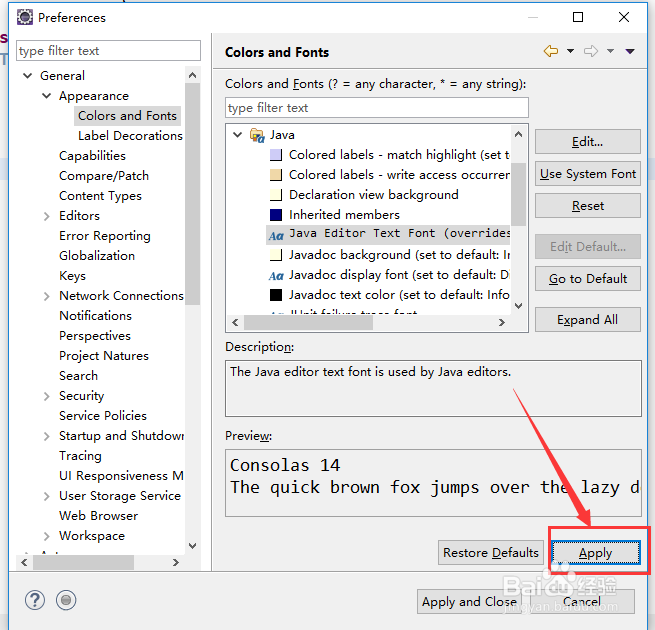The image size is (655, 630).
Task: Click the Declaration view background swatch
Action: pos(276,195)
